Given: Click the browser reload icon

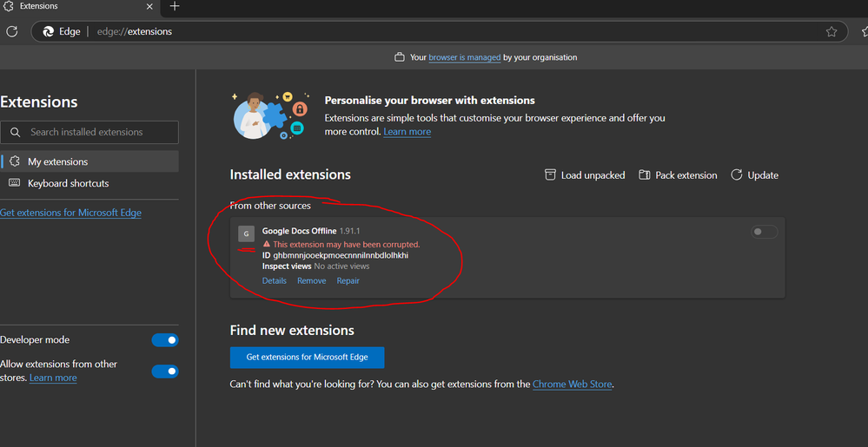Looking at the screenshot, I should click(x=11, y=31).
